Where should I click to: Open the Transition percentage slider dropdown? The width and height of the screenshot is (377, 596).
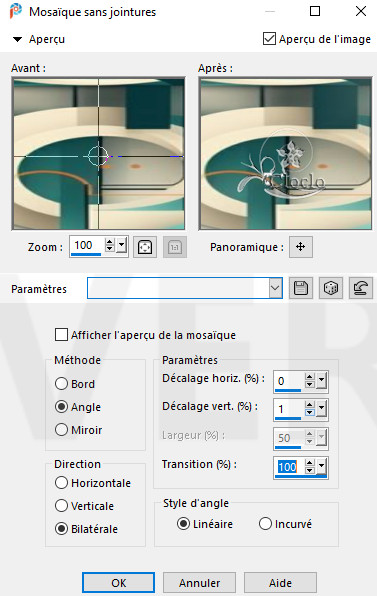pyautogui.click(x=322, y=466)
